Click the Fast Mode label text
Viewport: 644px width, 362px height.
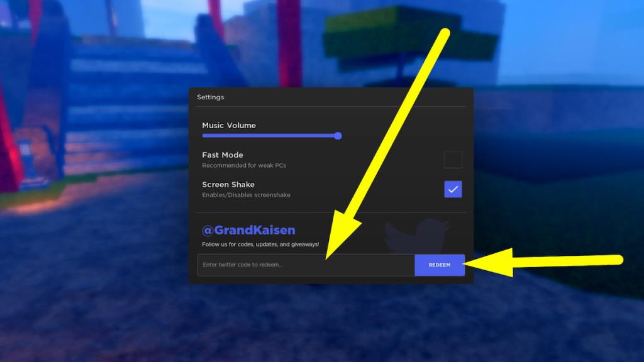[223, 155]
